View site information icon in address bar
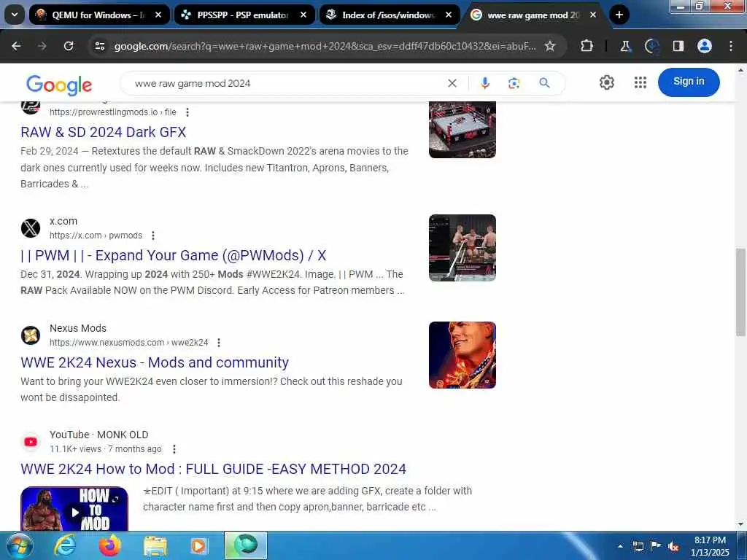747x560 pixels. [99, 46]
